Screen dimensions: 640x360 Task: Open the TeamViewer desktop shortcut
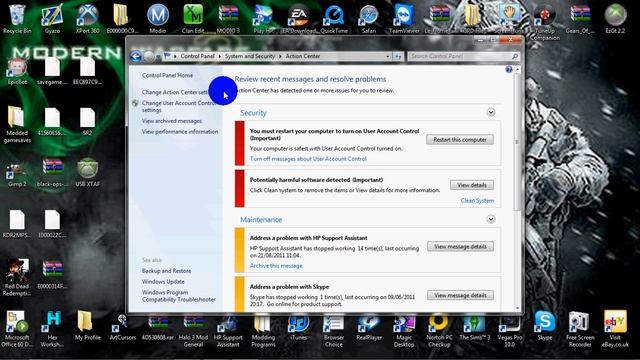tap(404, 18)
